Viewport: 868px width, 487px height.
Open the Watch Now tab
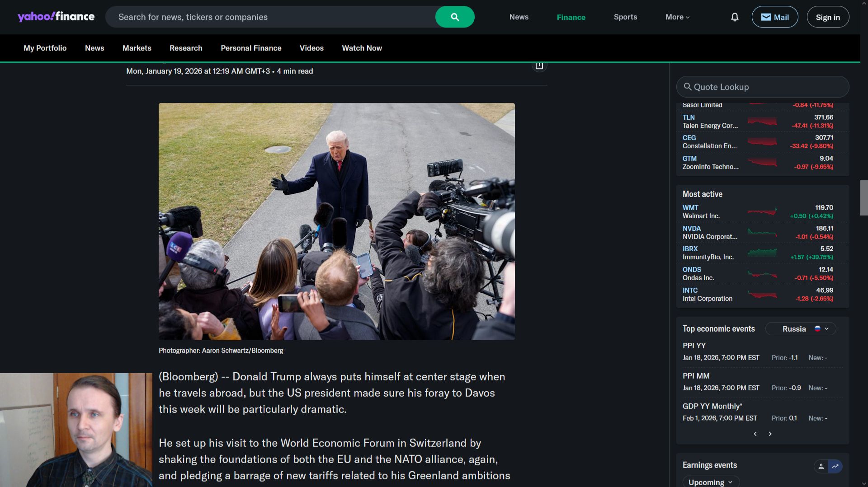(362, 48)
